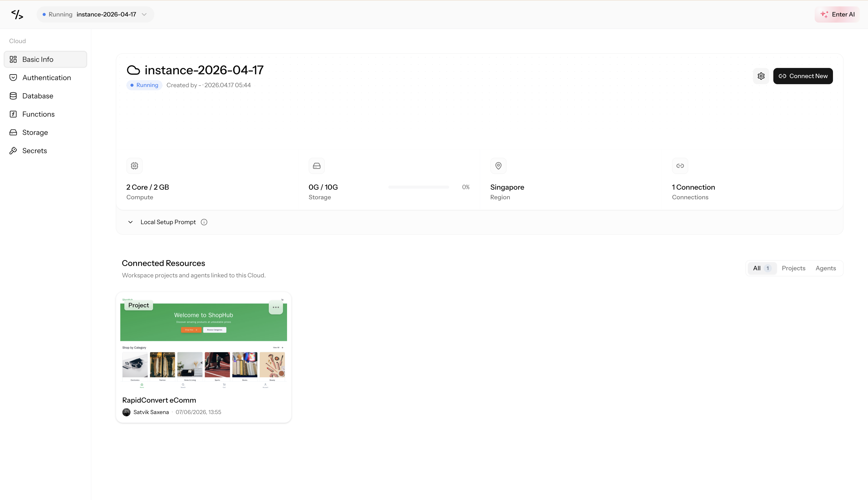
Task: Click the '2 Core / 2 GB' compute value
Action: [x=148, y=187]
